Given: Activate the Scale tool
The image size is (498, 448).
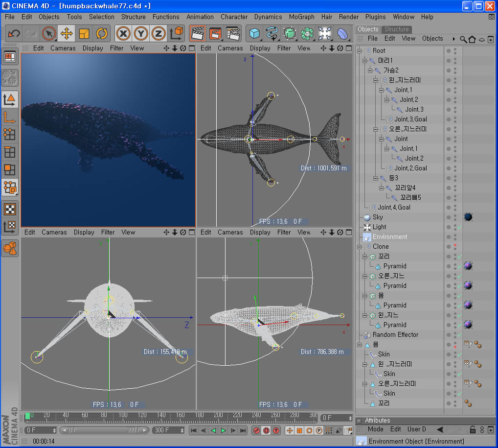Looking at the screenshot, I should coord(84,33).
